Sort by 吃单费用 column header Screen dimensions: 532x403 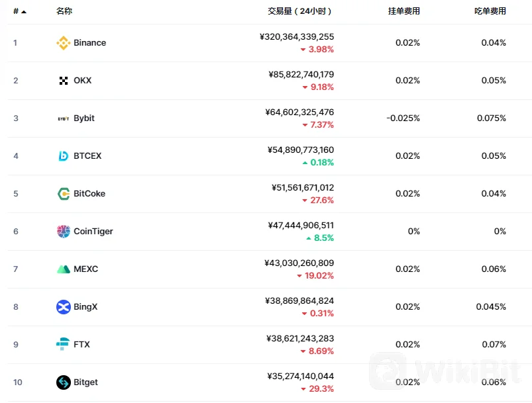(490, 11)
